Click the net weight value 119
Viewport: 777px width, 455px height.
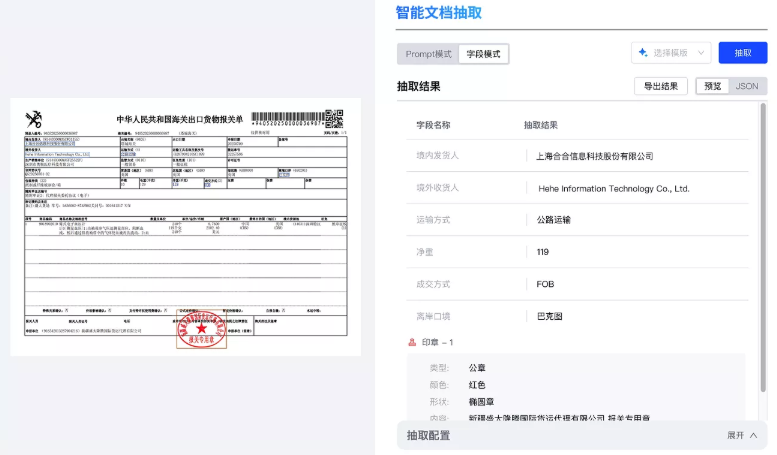tap(543, 252)
